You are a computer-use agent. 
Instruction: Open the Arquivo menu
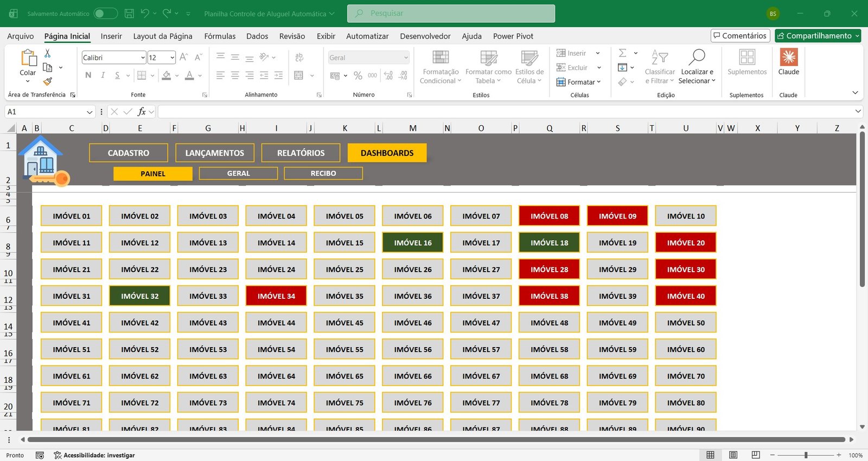coord(21,36)
